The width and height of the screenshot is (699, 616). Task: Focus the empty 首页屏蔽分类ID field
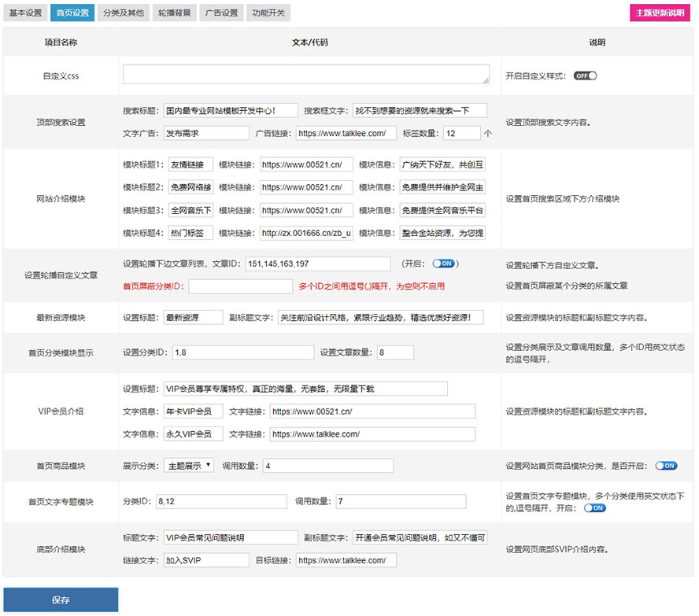(240, 286)
